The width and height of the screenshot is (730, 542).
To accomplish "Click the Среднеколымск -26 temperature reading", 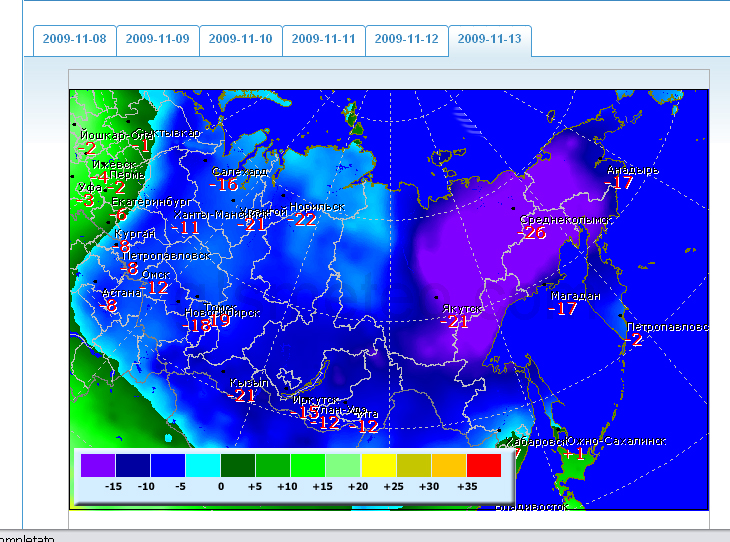I will [534, 233].
